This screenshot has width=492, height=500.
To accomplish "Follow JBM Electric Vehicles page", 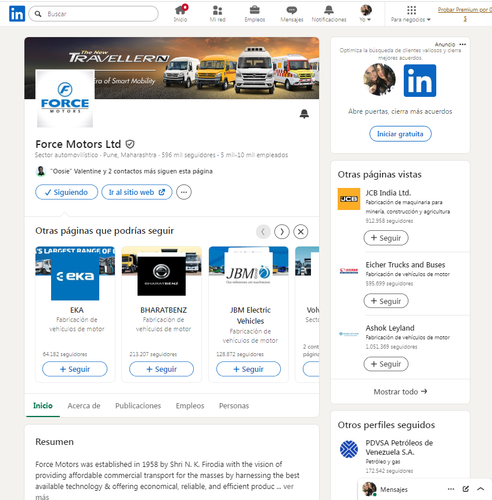I will [248, 369].
